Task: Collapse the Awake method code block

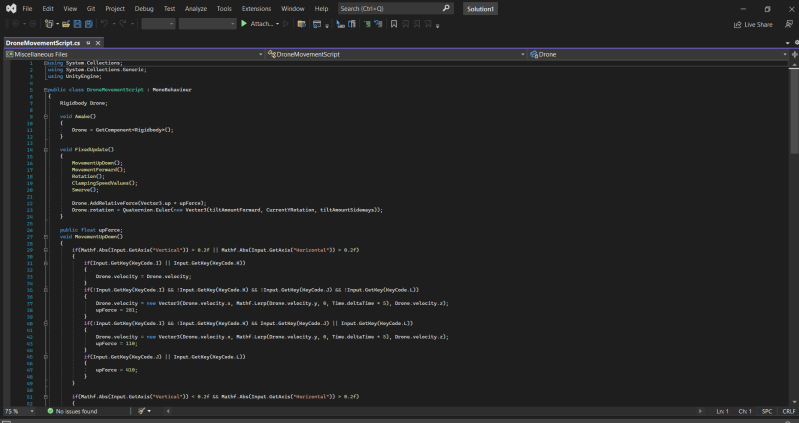Action: [x=47, y=117]
